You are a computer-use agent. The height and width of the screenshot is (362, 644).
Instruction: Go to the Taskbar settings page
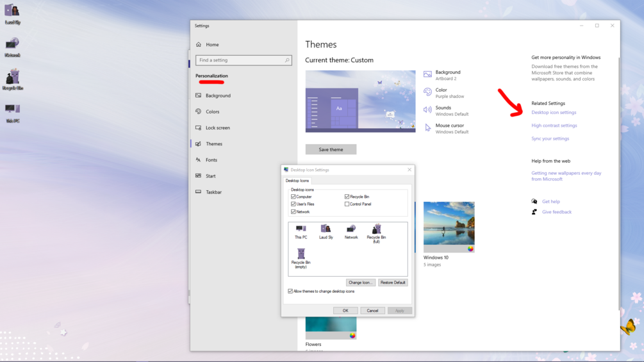[243, 192]
